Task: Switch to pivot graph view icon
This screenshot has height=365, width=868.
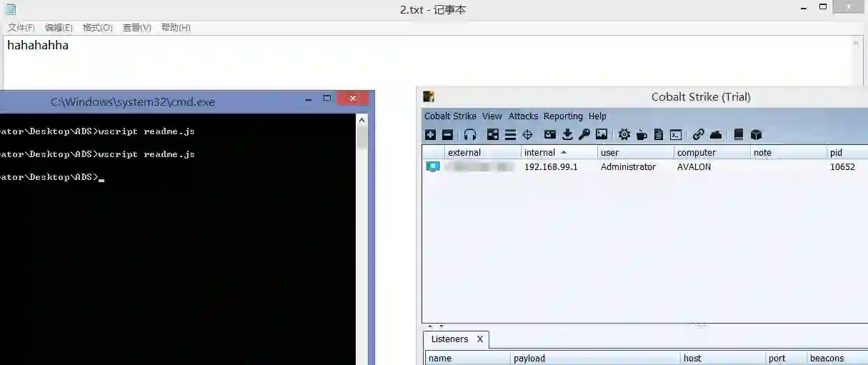Action: (x=493, y=134)
